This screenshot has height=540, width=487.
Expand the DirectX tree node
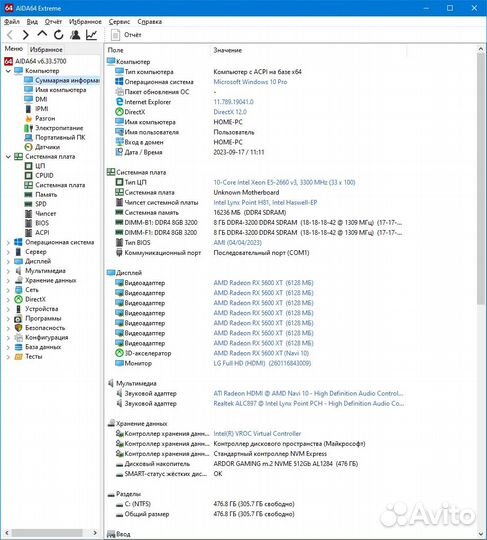click(x=8, y=300)
